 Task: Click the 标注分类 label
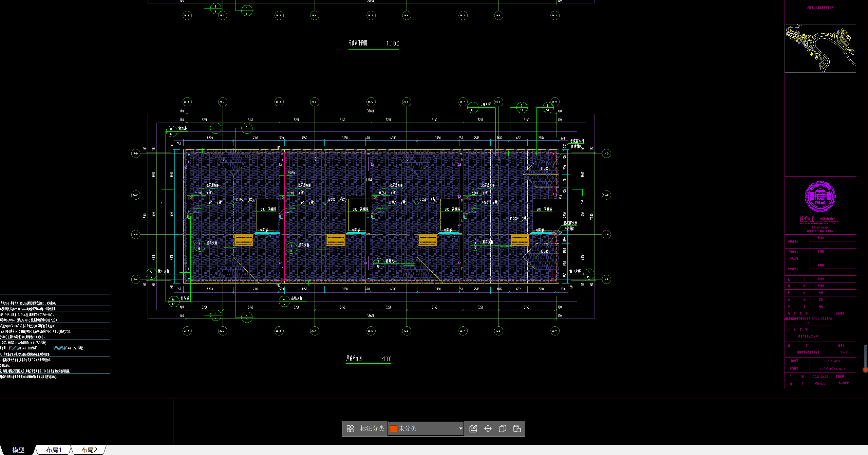pyautogui.click(x=372, y=429)
